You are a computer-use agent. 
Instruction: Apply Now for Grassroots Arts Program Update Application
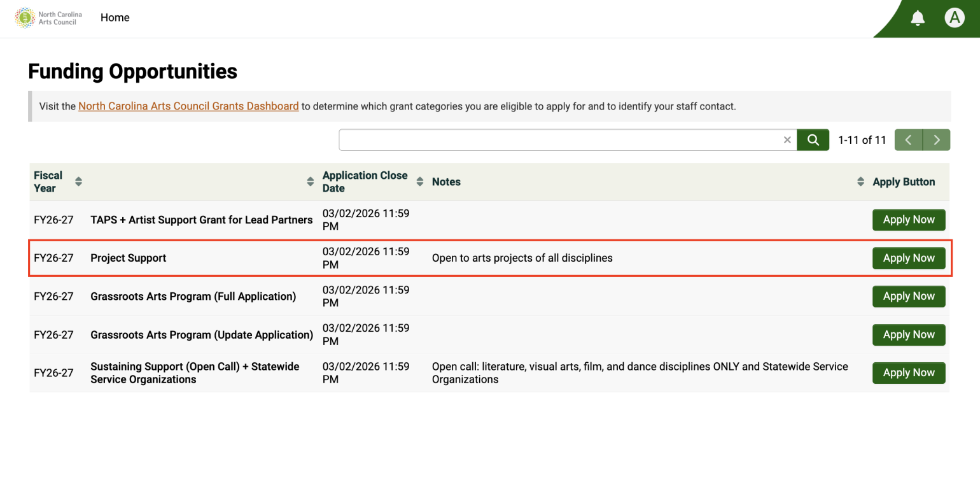pyautogui.click(x=909, y=334)
